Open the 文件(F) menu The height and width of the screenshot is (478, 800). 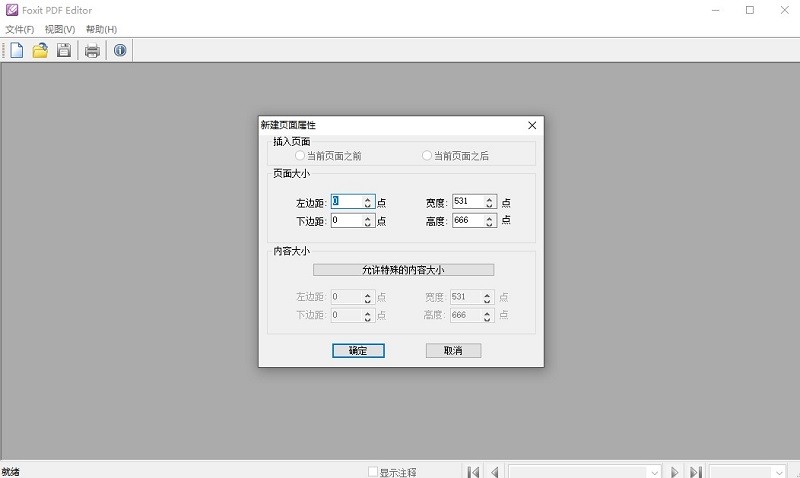click(x=19, y=29)
